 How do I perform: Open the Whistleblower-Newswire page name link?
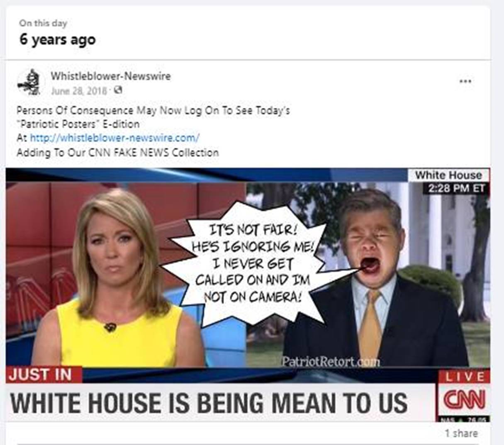110,76
